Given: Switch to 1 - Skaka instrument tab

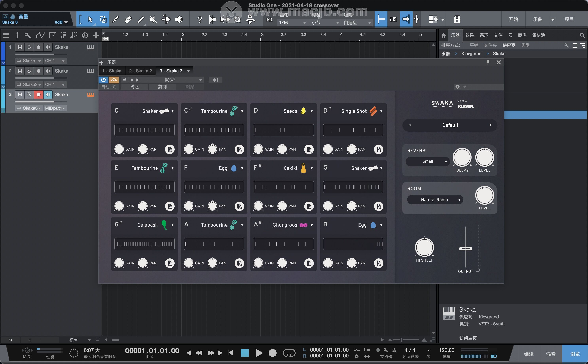Looking at the screenshot, I should [112, 71].
